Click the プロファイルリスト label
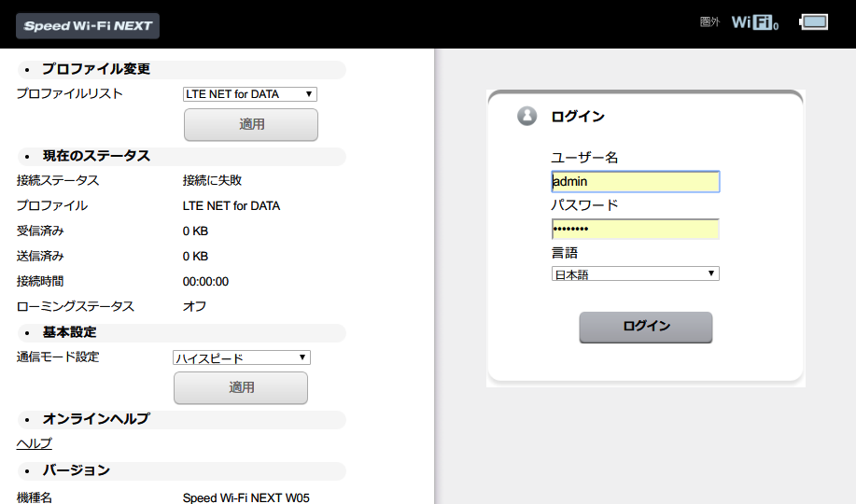The height and width of the screenshot is (504, 856). point(69,93)
